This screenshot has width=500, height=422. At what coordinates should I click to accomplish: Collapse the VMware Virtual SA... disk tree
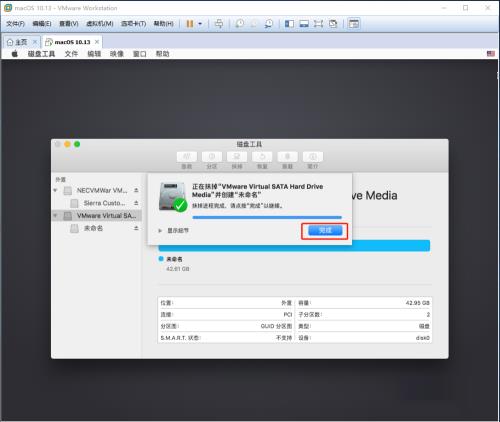point(55,216)
